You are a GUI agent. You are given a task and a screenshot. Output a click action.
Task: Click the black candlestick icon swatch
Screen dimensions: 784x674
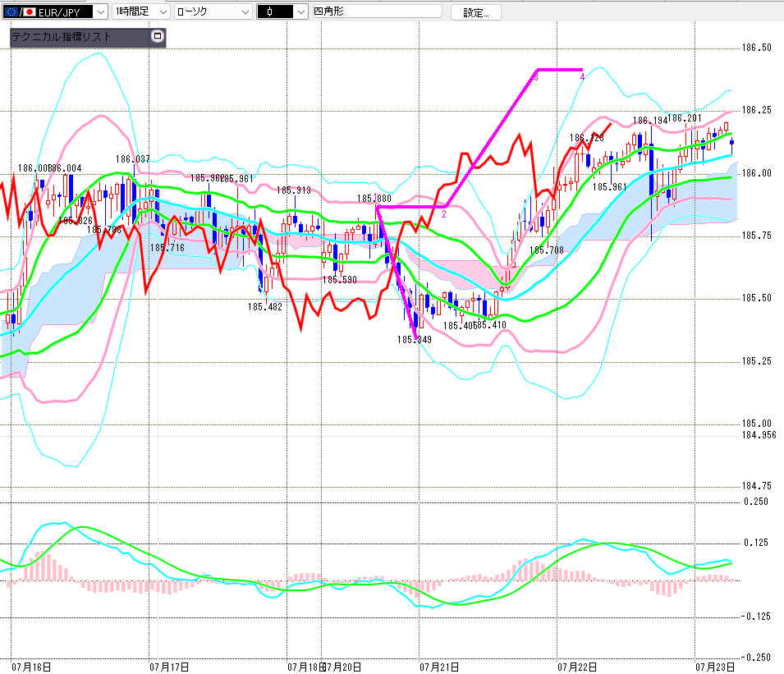pyautogui.click(x=274, y=12)
